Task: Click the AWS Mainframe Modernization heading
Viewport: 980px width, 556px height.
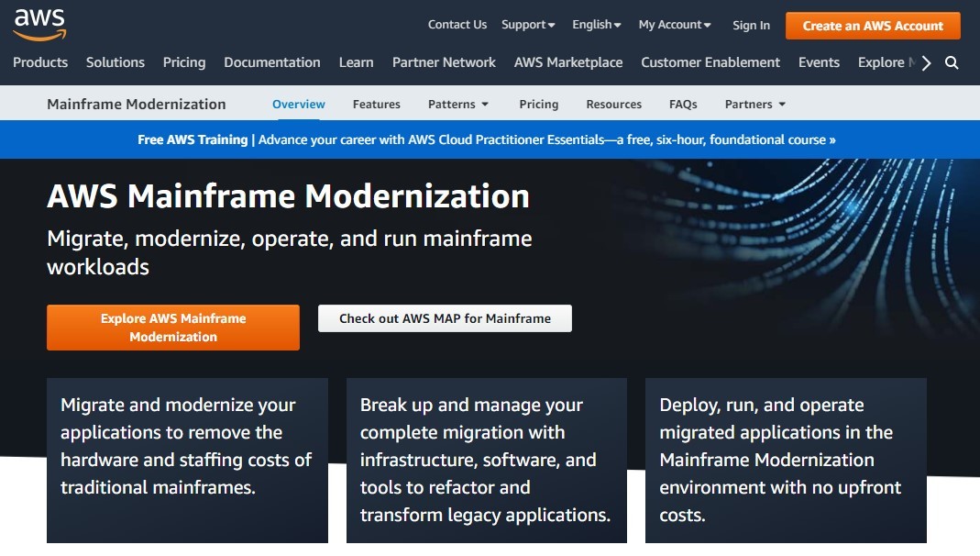Action: [288, 196]
